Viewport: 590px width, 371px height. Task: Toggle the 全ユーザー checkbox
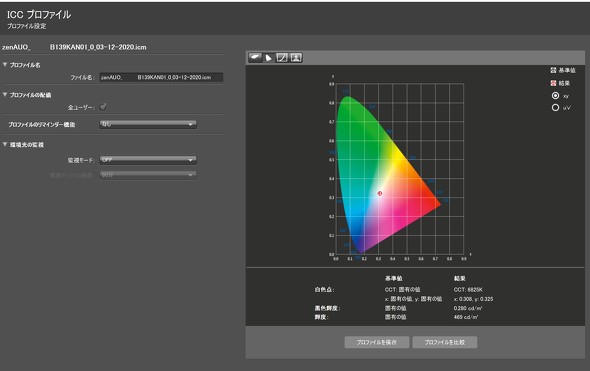click(103, 107)
